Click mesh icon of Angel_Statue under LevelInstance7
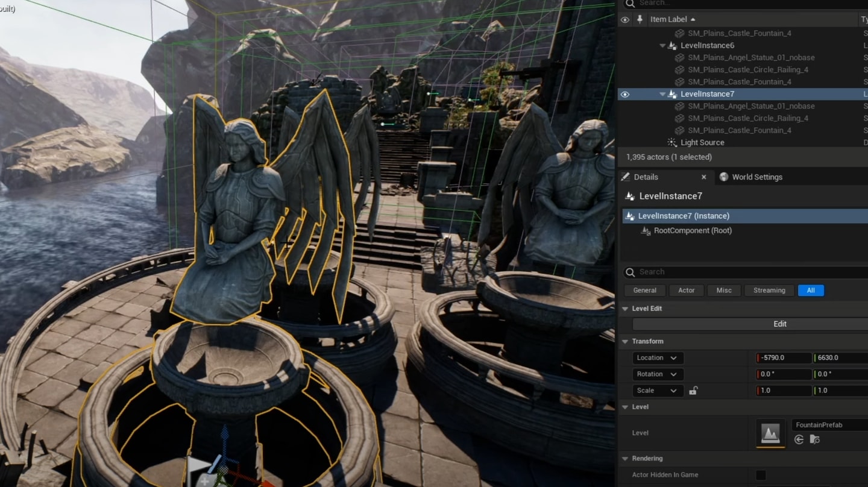Viewport: 868px width, 487px height. (679, 106)
